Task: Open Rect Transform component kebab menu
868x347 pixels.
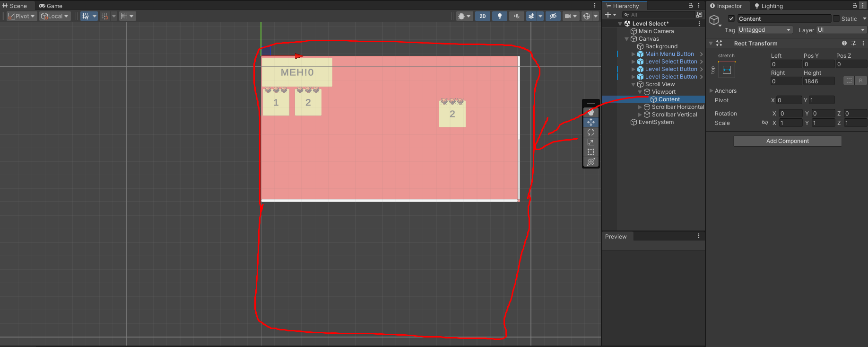Action: [863, 43]
